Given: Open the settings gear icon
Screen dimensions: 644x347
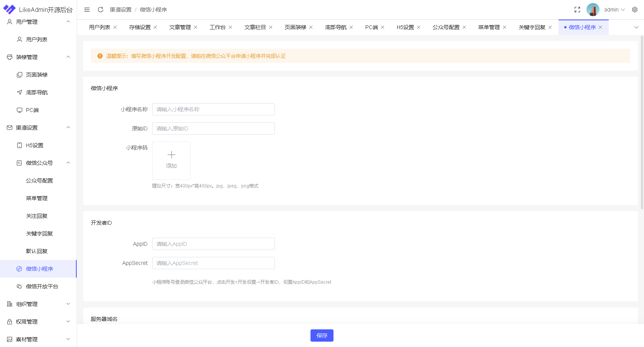Looking at the screenshot, I should point(635,10).
